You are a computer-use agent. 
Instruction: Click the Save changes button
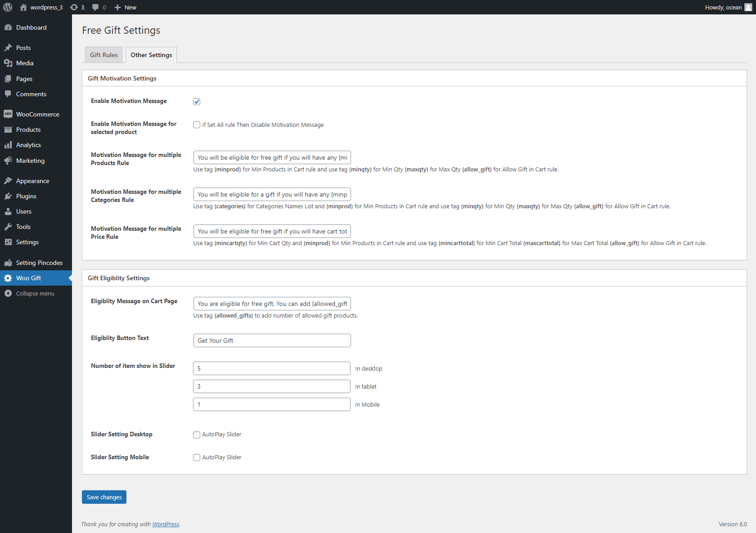click(x=104, y=497)
